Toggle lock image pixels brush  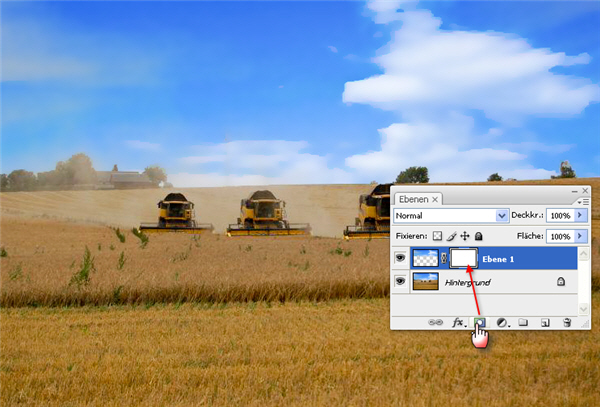click(x=453, y=236)
